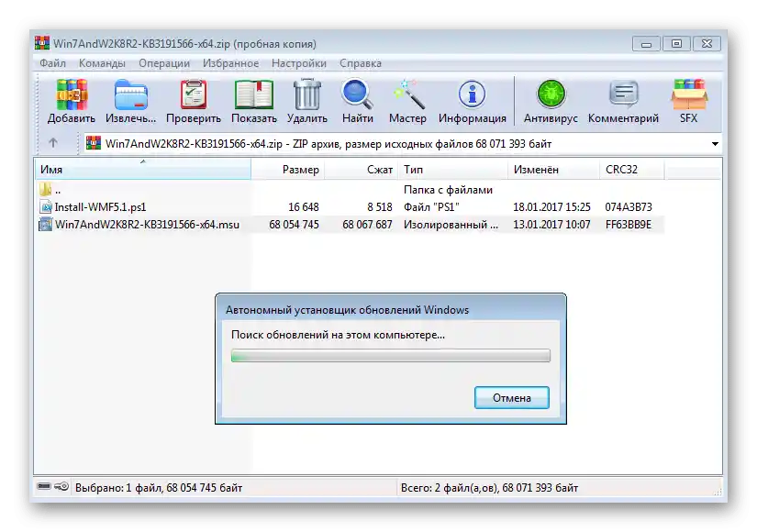Sort by Размер column header
The height and width of the screenshot is (532, 757).
click(x=288, y=170)
